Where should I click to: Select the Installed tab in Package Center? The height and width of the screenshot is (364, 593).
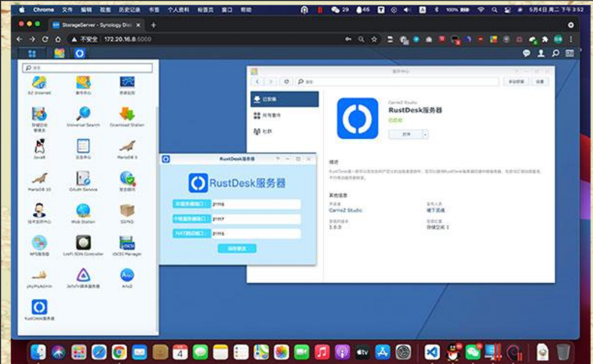[285, 99]
